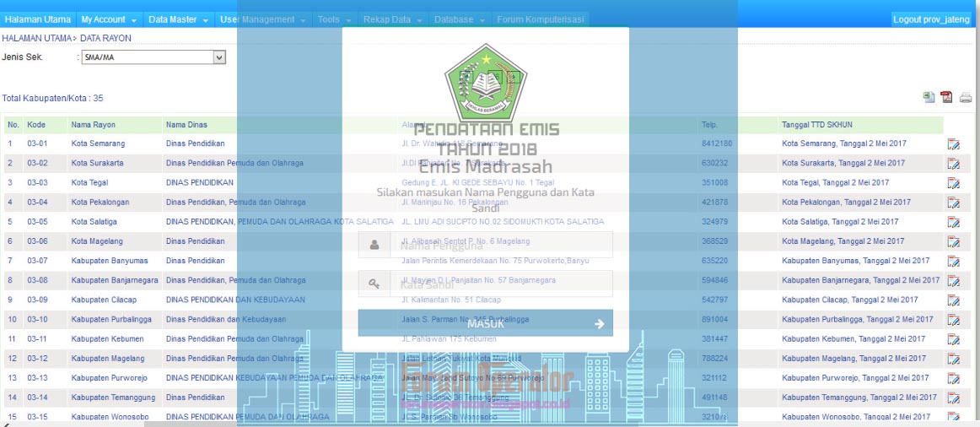The width and height of the screenshot is (980, 427).
Task: Click the Kata Sandi password field
Action: (x=486, y=284)
